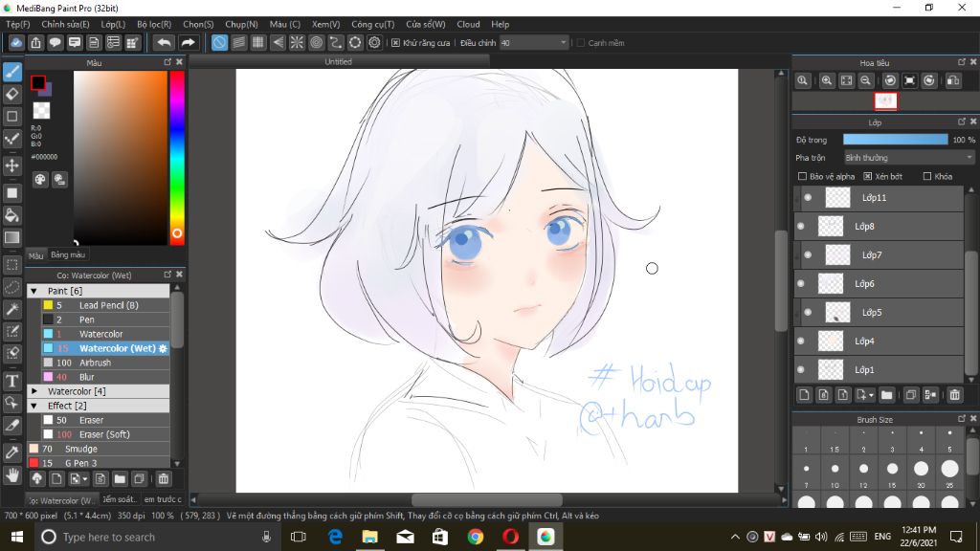This screenshot has height=551, width=980.
Task: Turn snap off with the slashed-circle icon
Action: click(x=219, y=42)
